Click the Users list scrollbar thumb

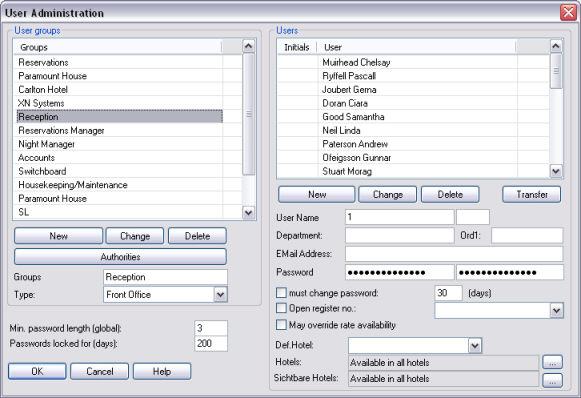click(x=556, y=71)
